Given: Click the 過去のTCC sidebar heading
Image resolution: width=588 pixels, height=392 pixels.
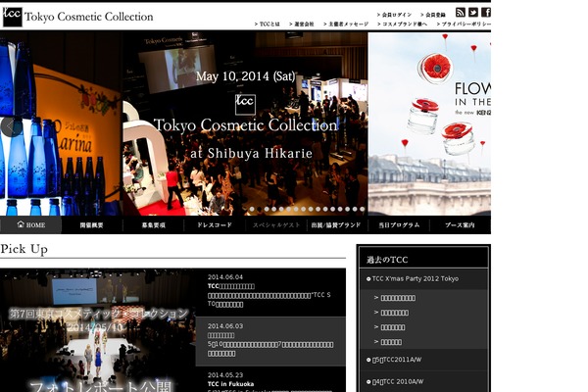Looking at the screenshot, I should pos(387,260).
